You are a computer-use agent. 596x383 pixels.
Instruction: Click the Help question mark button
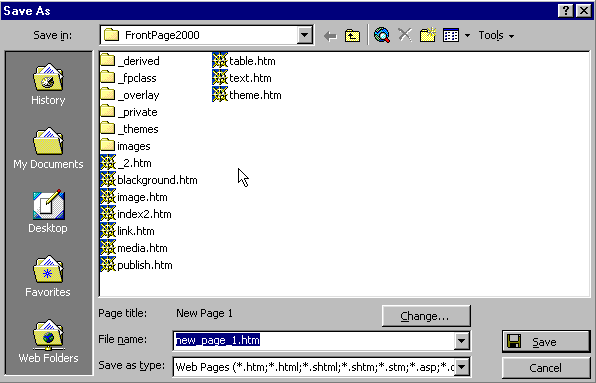point(565,11)
